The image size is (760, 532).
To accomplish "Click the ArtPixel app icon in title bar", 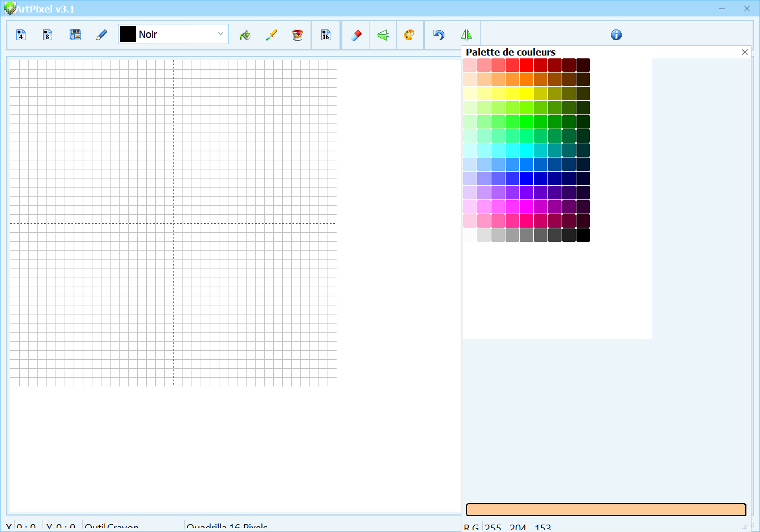I will pyautogui.click(x=9, y=8).
